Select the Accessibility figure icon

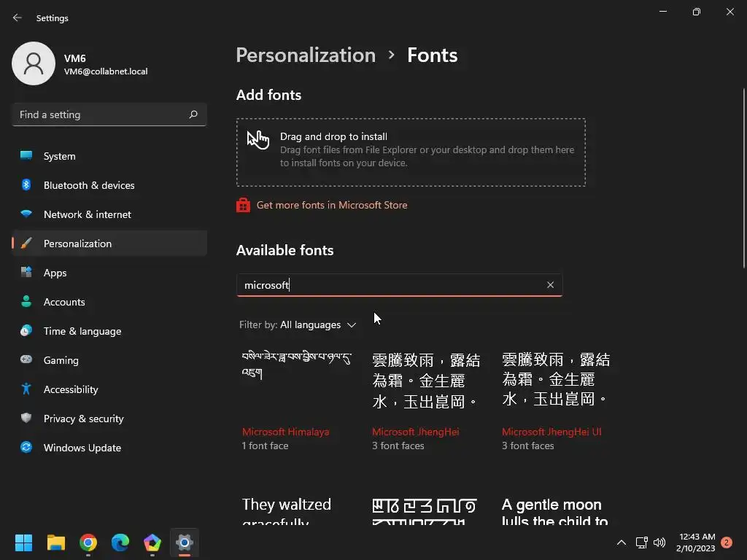(x=26, y=389)
